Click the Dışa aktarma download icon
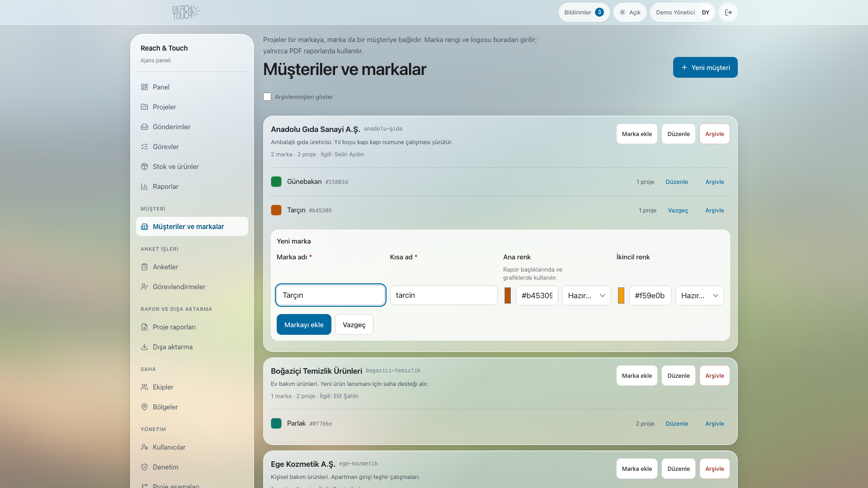This screenshot has width=868, height=488. (144, 347)
